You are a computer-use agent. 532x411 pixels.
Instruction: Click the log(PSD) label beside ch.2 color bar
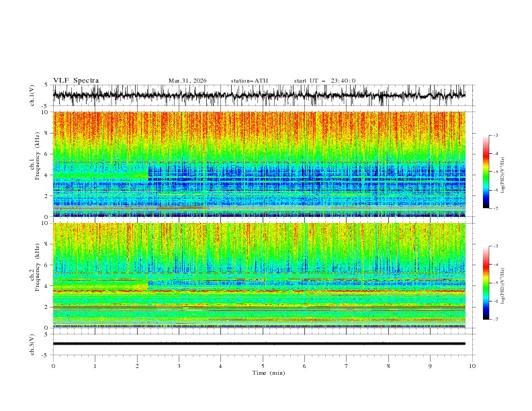tap(503, 286)
